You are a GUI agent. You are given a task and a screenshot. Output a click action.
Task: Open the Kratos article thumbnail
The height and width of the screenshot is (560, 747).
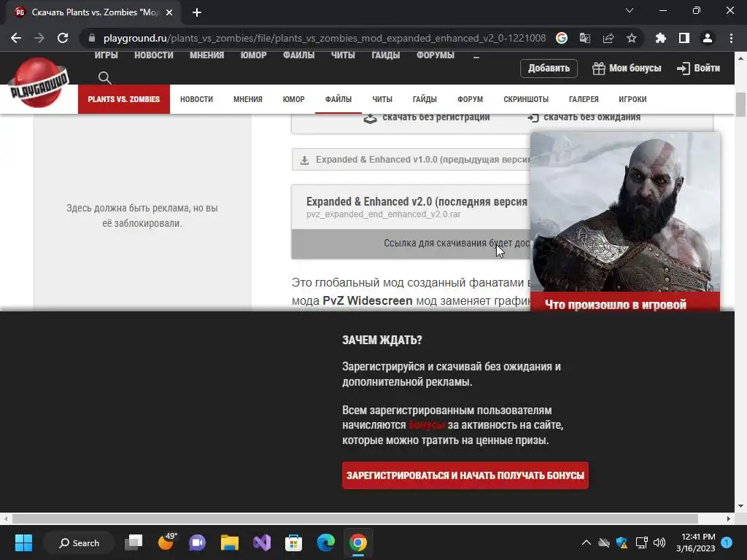tap(625, 212)
